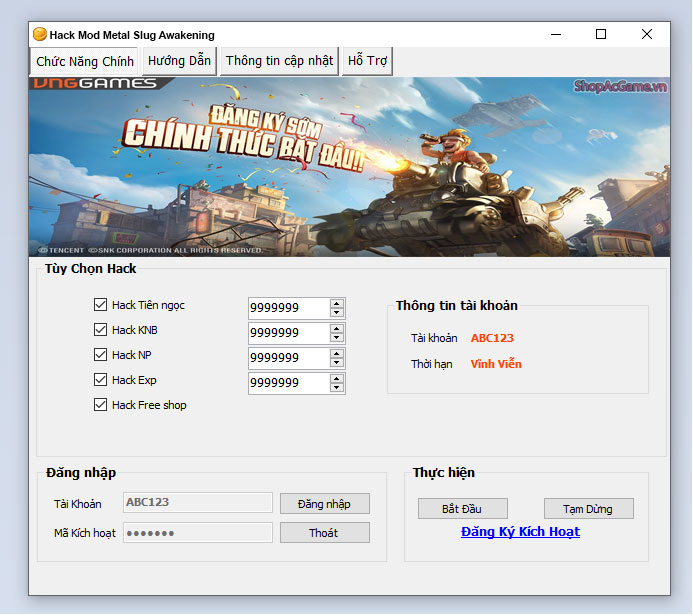Toggle the Hack KNB checkbox
The height and width of the screenshot is (616, 693).
point(100,330)
